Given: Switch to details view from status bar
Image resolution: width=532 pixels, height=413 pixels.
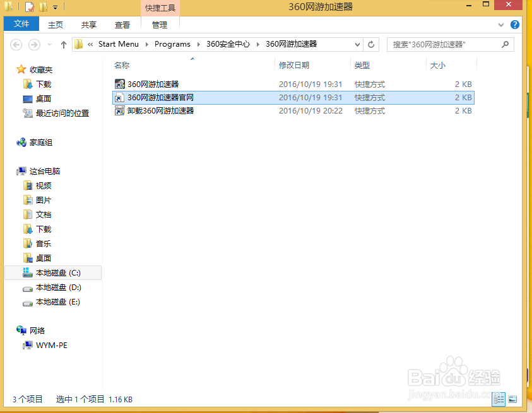Looking at the screenshot, I should tap(499, 399).
